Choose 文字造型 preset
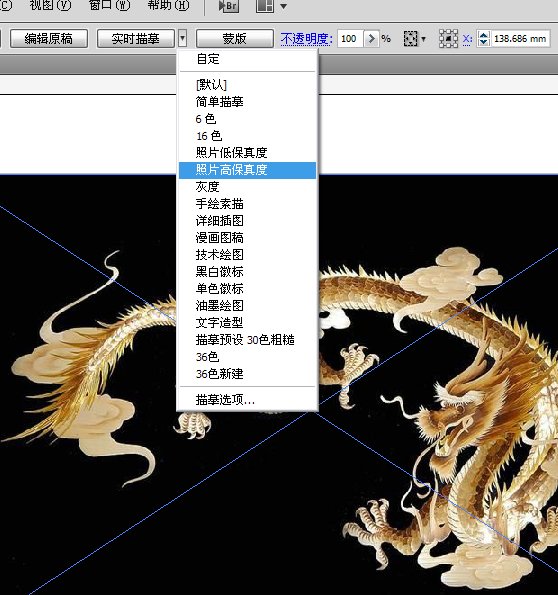 [247, 323]
